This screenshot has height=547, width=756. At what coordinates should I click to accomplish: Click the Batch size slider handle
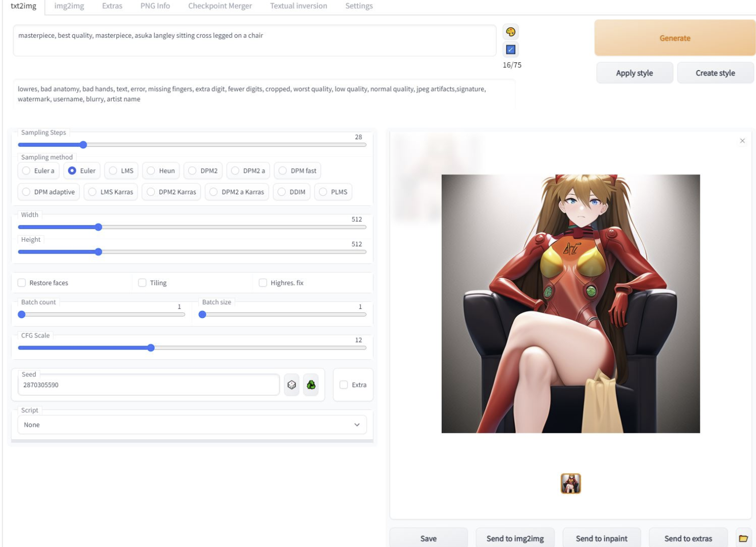point(202,314)
